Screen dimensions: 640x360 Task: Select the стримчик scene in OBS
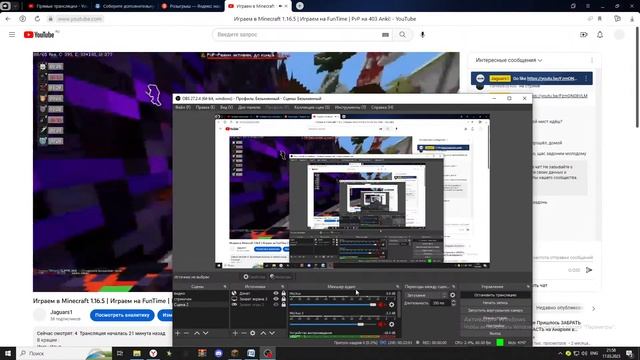(182, 299)
